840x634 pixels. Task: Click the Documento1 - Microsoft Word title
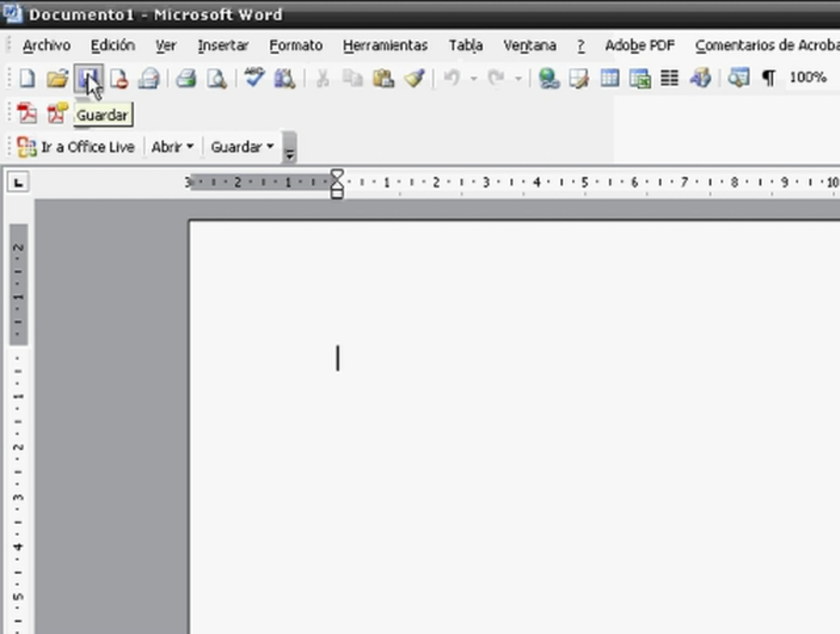coord(156,14)
